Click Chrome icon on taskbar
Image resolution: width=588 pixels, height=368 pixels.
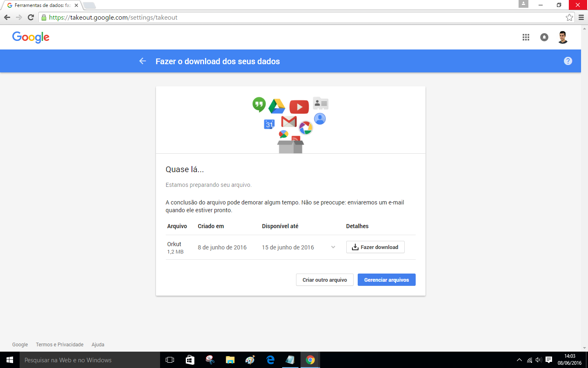310,360
